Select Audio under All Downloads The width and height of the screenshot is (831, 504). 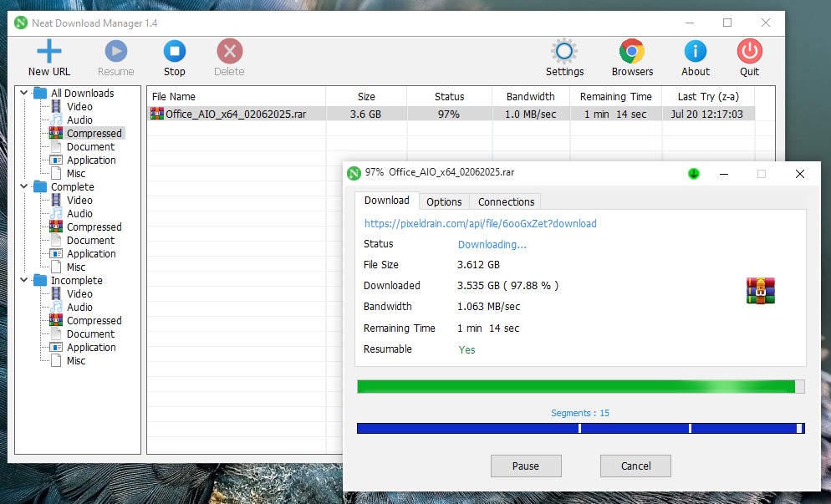point(79,120)
